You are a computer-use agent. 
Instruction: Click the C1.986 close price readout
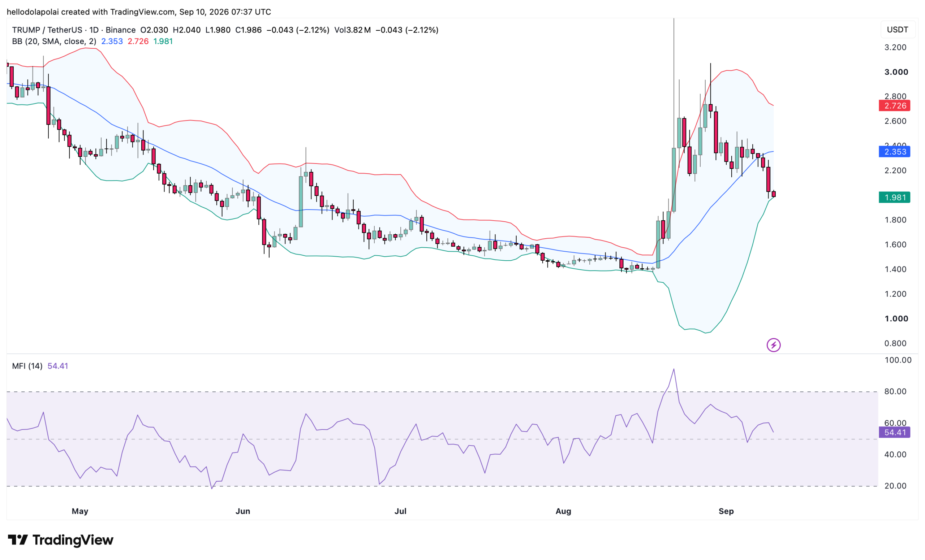pyautogui.click(x=248, y=30)
